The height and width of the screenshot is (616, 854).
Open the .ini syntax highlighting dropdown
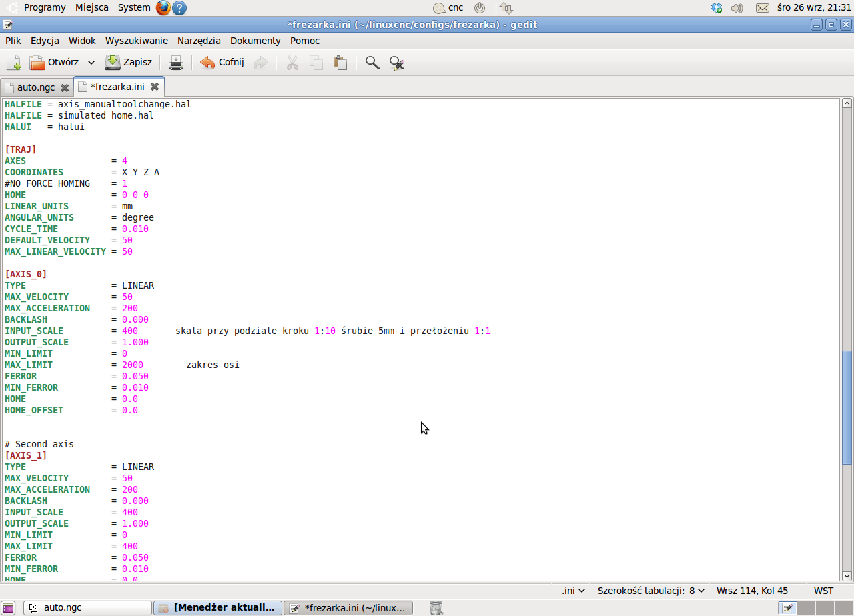573,591
